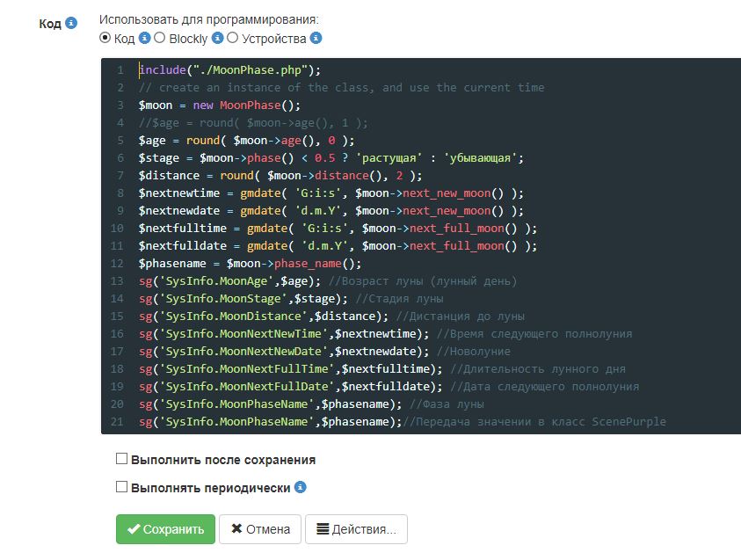Open the info tooltip beside the Код radio option
This screenshot has height=560, width=741.
point(144,40)
